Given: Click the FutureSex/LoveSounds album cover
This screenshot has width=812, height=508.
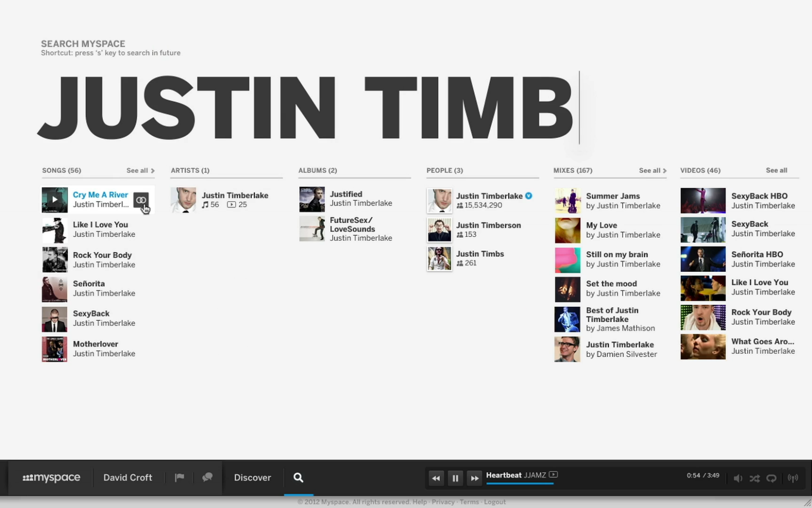Looking at the screenshot, I should [312, 228].
